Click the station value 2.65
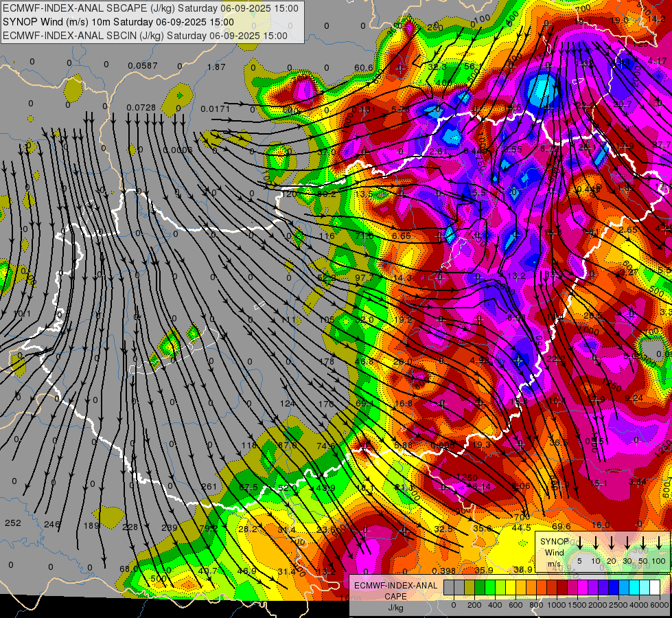 (x=628, y=229)
